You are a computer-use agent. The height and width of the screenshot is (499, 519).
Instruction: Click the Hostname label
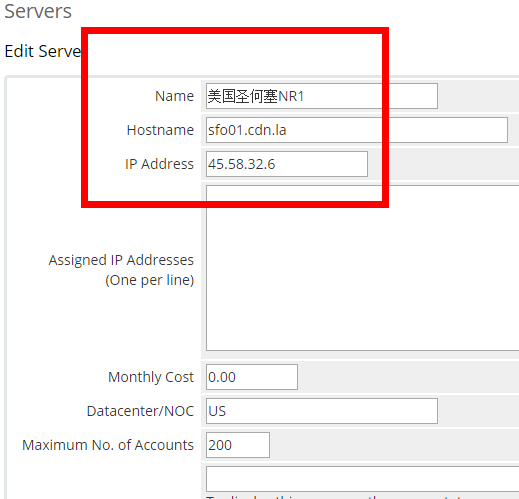(x=160, y=130)
